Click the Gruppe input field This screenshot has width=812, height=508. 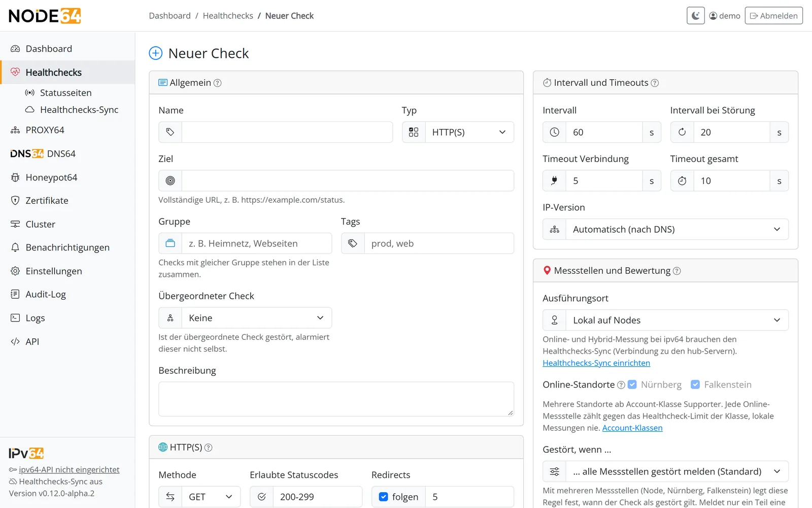[257, 243]
